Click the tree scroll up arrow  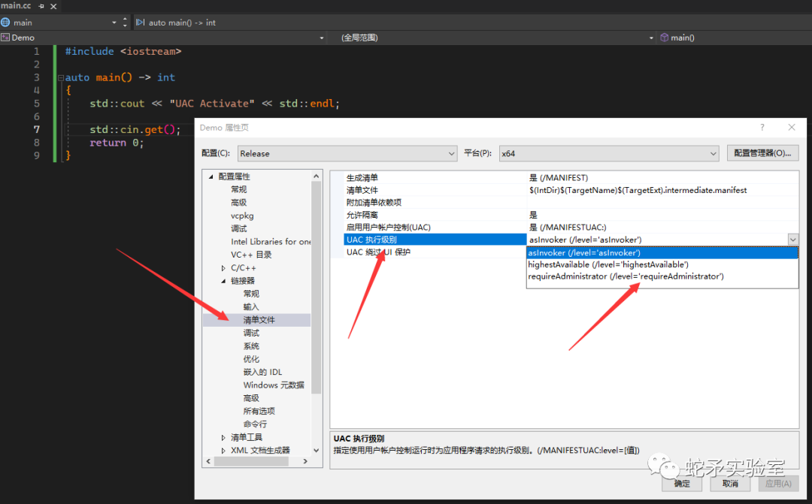317,177
